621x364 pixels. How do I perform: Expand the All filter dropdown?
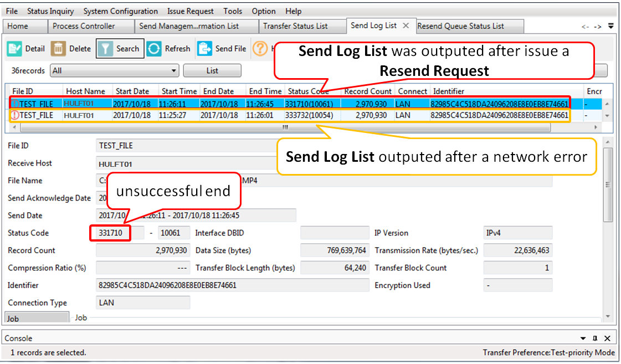[x=174, y=71]
